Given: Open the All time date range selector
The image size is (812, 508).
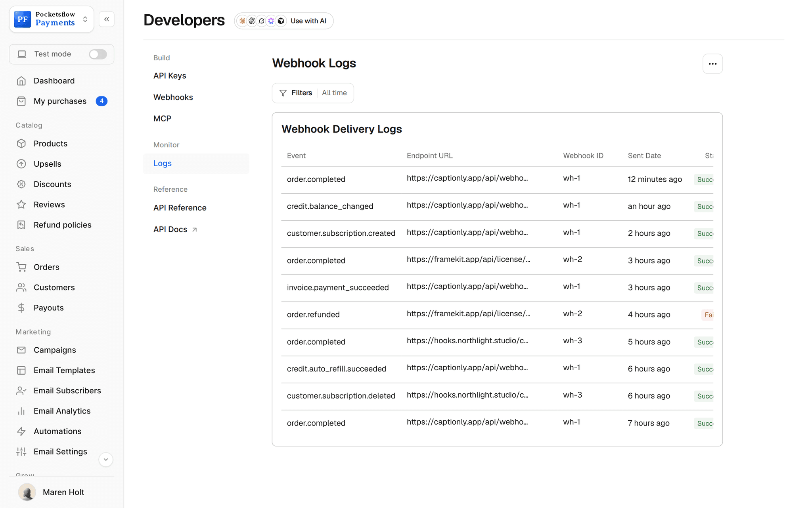Looking at the screenshot, I should [334, 93].
